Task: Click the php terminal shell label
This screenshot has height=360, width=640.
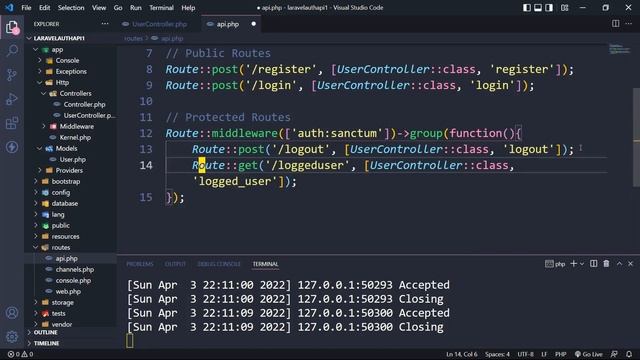Action: [555, 264]
